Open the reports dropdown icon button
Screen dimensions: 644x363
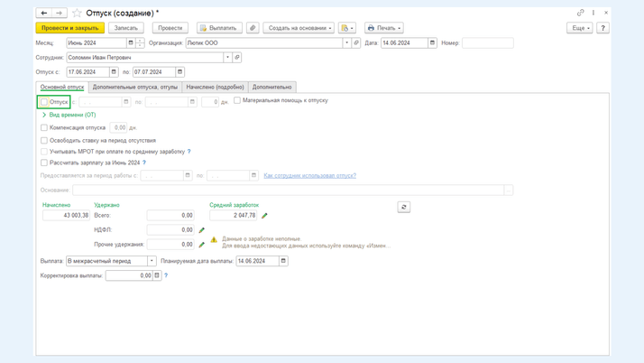tap(347, 28)
